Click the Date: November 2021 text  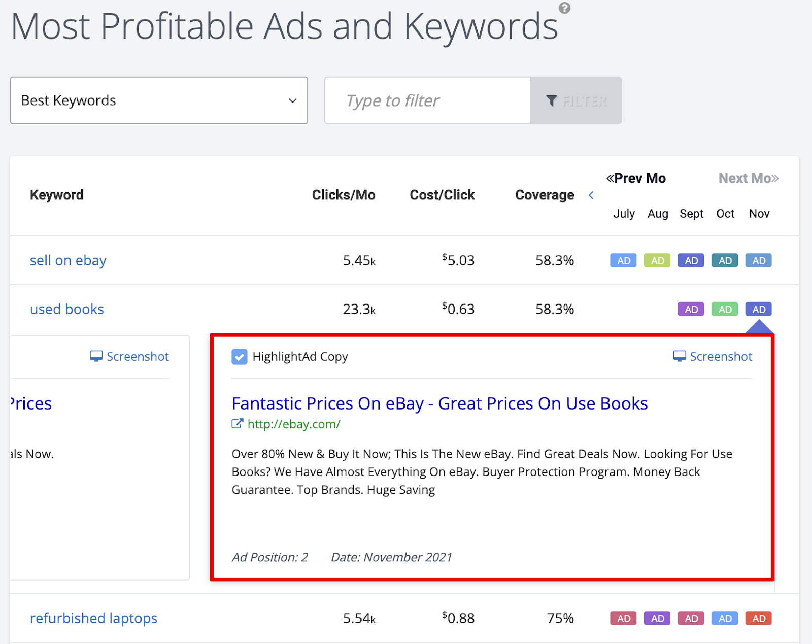tap(391, 557)
